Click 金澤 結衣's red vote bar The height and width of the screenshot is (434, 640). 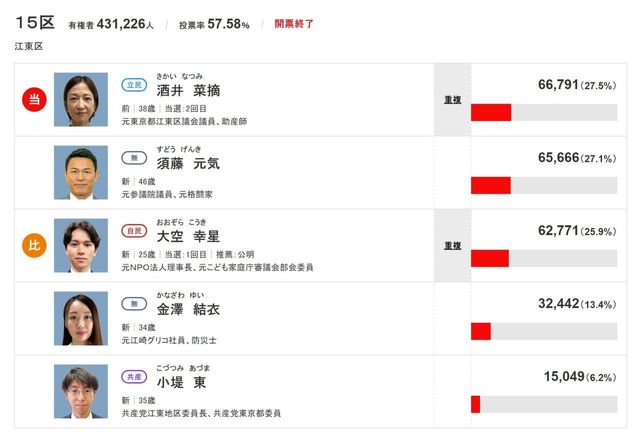tap(481, 331)
